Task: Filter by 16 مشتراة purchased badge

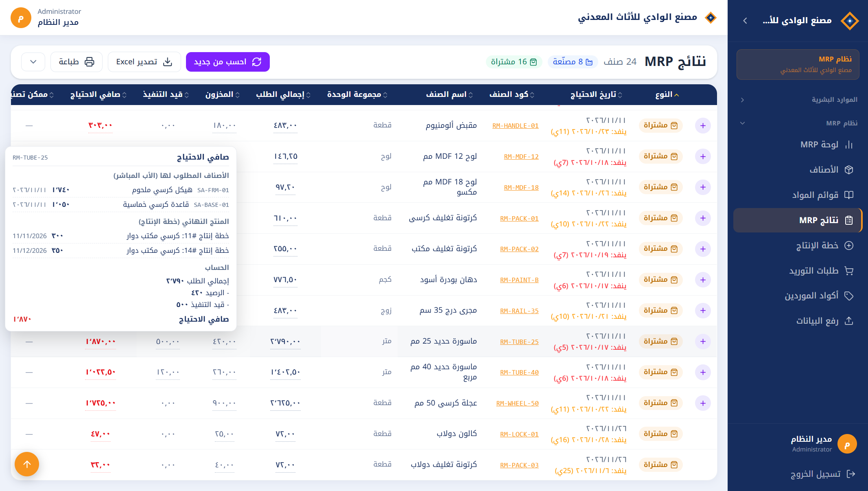Action: (x=514, y=62)
